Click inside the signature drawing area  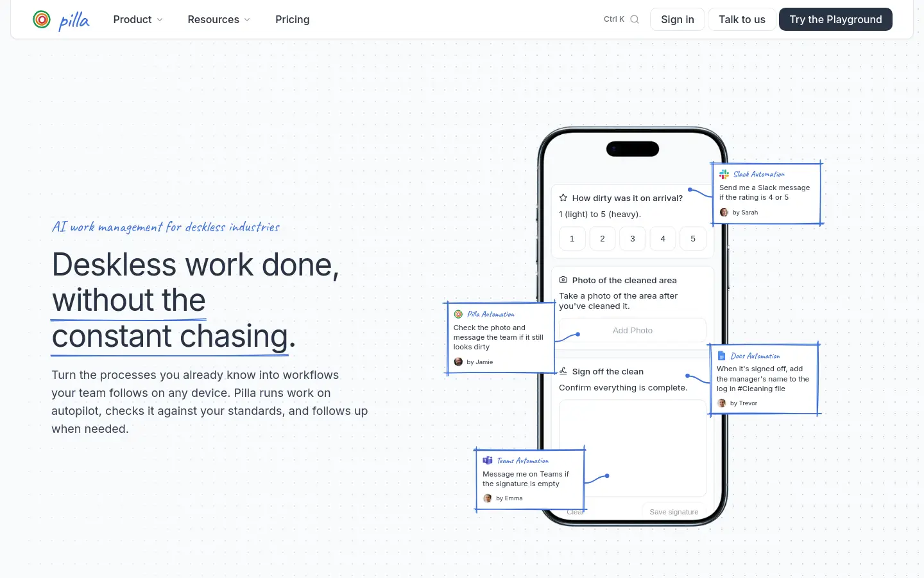(x=633, y=448)
